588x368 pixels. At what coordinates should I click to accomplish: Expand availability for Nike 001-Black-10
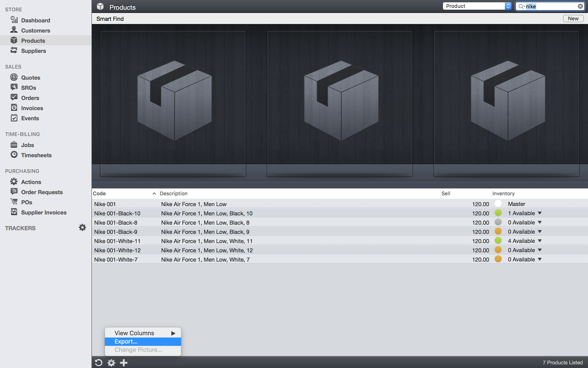tap(540, 213)
